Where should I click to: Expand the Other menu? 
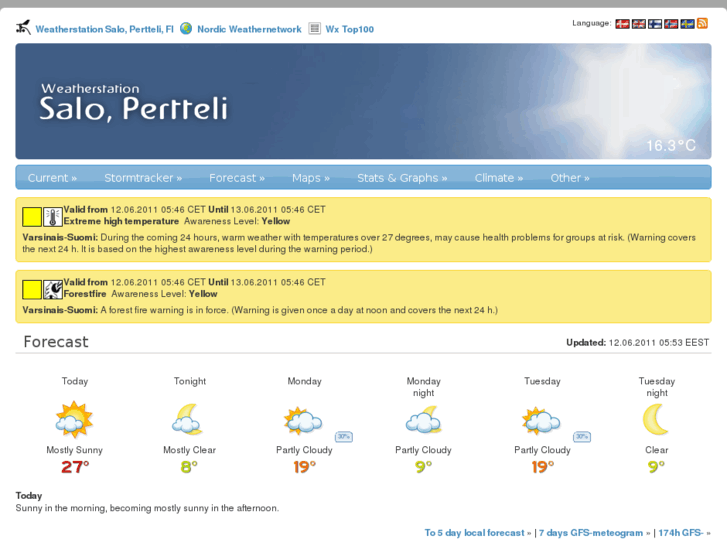(x=570, y=178)
